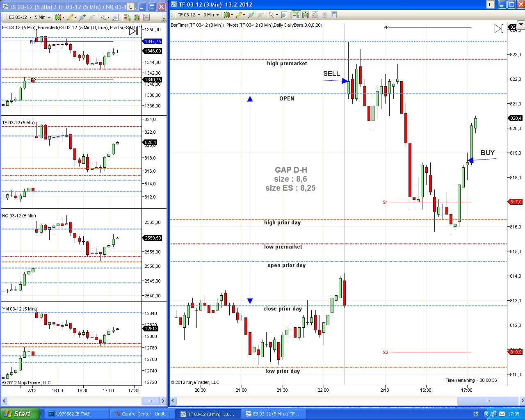Click the 'close prior day' line label
This screenshot has width=525, height=420.
283,308
